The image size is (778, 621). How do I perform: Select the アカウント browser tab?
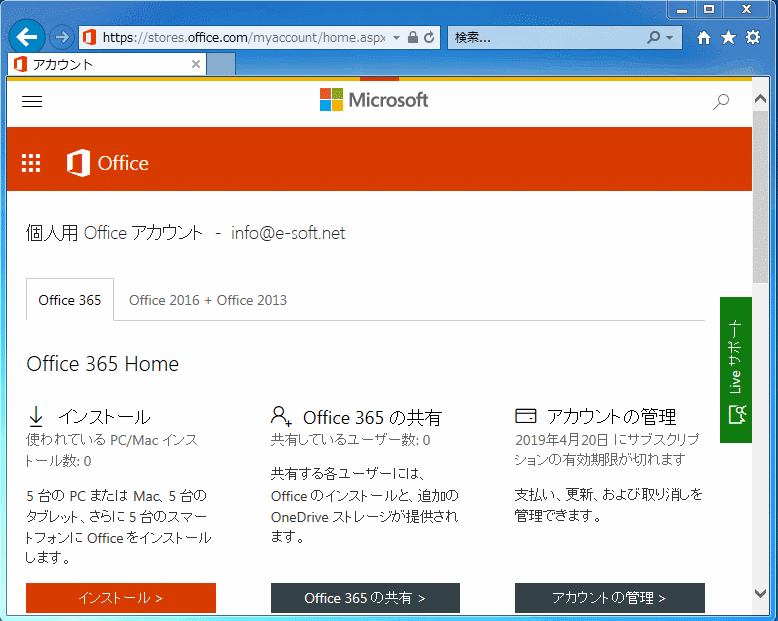(107, 64)
